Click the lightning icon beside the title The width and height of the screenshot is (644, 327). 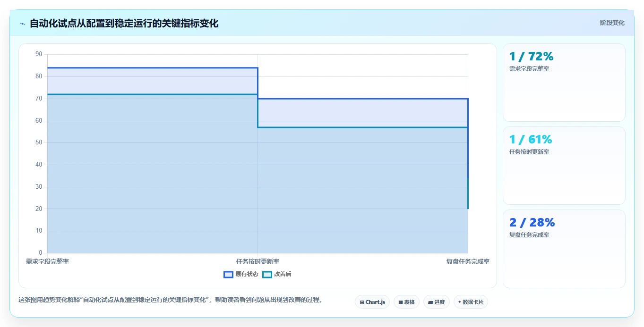(22, 24)
